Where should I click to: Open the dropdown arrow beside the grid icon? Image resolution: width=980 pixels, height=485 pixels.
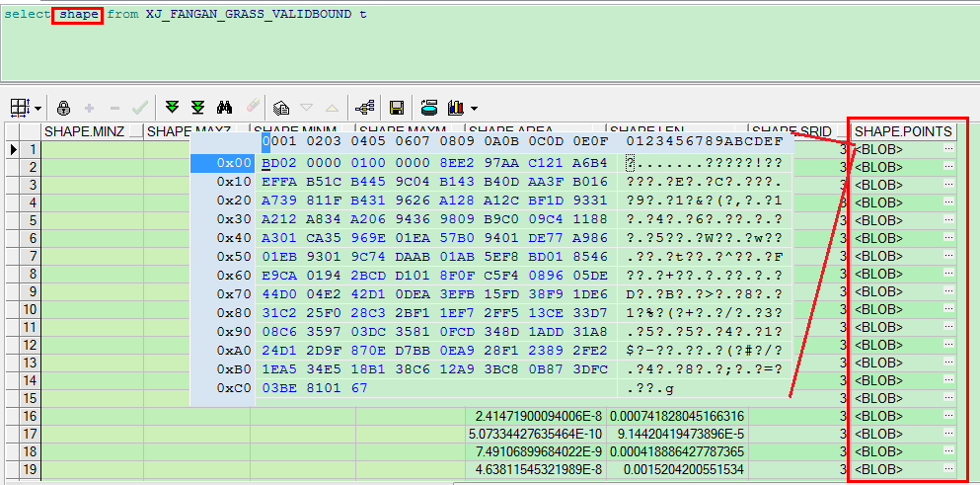coord(38,109)
